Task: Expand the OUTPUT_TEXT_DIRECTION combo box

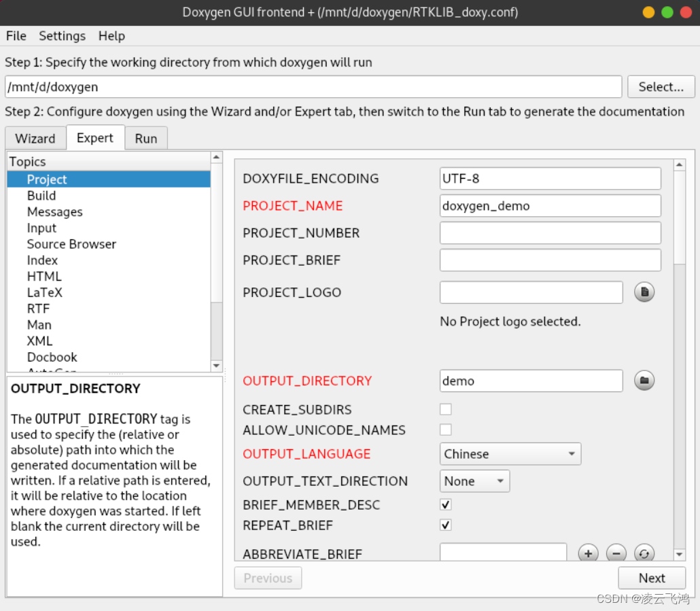Action: [474, 481]
